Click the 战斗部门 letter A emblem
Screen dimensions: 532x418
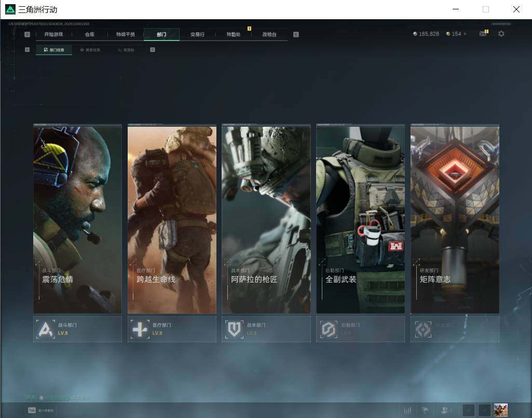[46, 329]
